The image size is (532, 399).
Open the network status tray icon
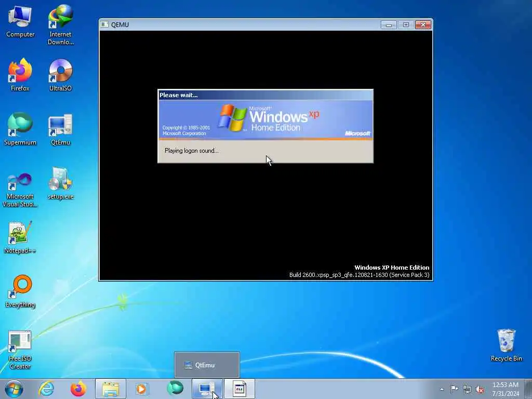(467, 390)
